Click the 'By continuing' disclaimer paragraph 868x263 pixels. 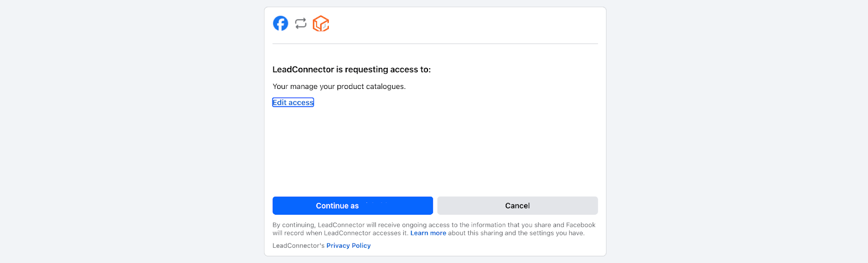coord(434,229)
